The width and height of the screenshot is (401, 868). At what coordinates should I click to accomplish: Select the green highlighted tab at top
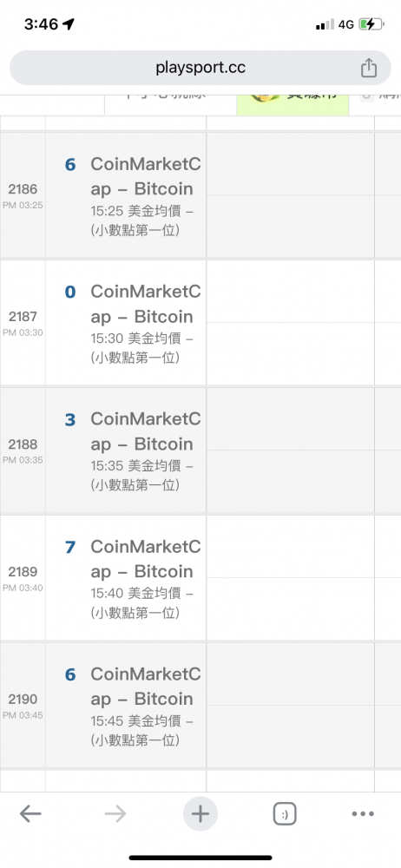click(x=293, y=105)
